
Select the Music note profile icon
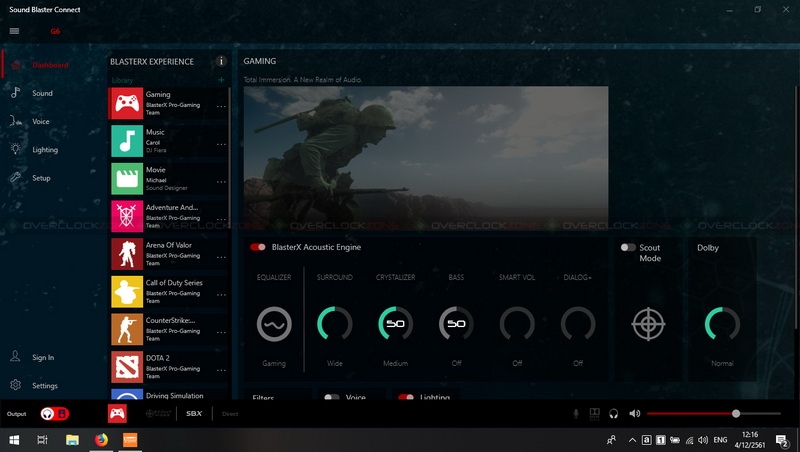tap(127, 141)
